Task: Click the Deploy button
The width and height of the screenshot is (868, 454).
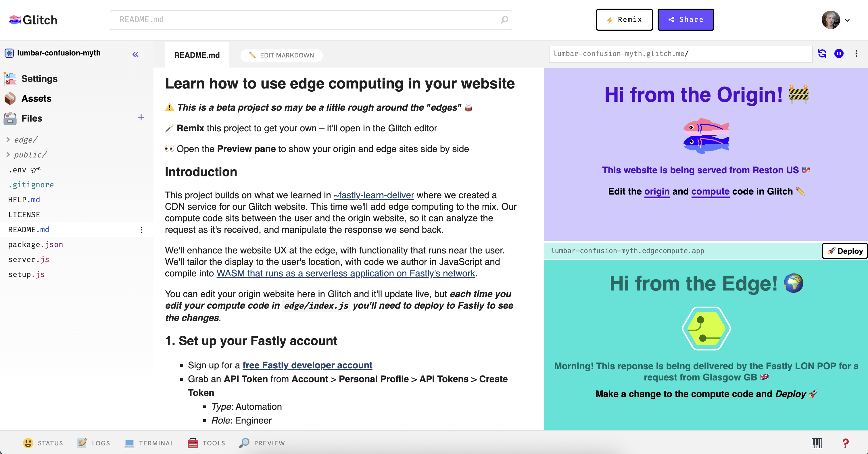Action: click(x=845, y=251)
